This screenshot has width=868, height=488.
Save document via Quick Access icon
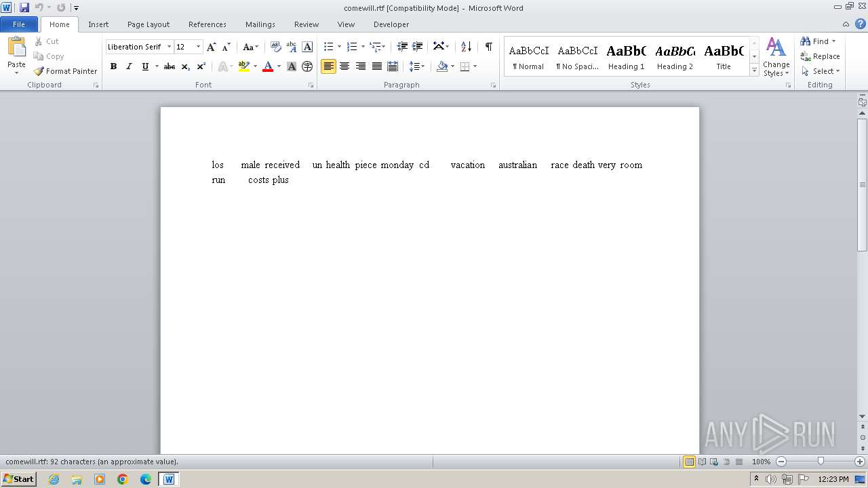(x=24, y=7)
